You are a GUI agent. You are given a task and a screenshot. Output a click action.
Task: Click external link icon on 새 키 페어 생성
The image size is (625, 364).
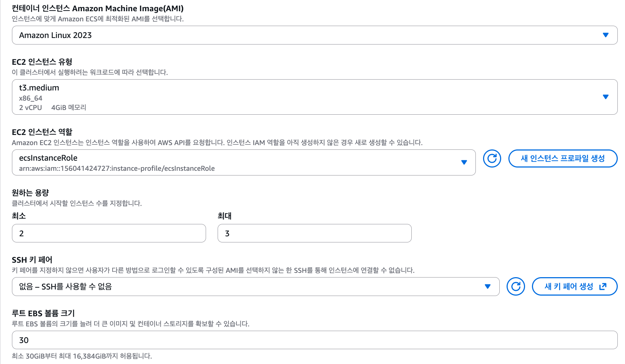(603, 287)
